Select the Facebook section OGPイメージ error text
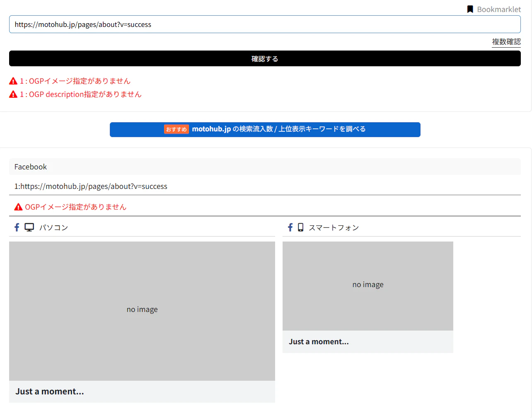 [x=75, y=207]
